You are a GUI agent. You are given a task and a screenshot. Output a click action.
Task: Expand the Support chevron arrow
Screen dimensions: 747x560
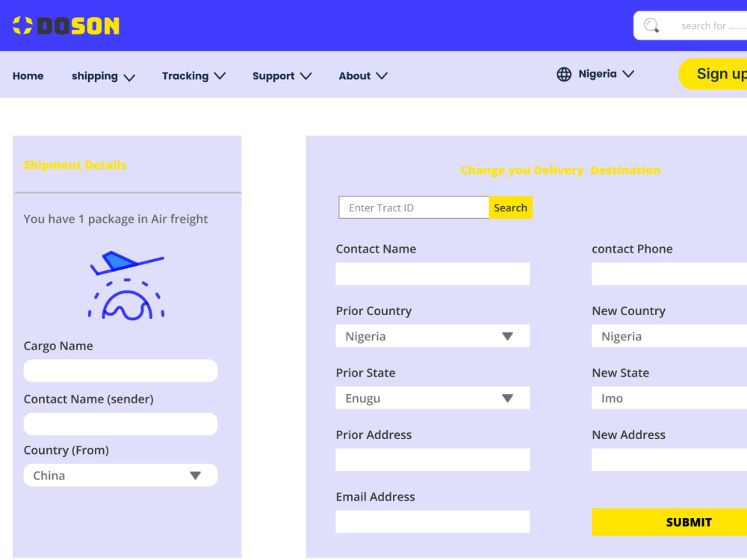tap(306, 75)
